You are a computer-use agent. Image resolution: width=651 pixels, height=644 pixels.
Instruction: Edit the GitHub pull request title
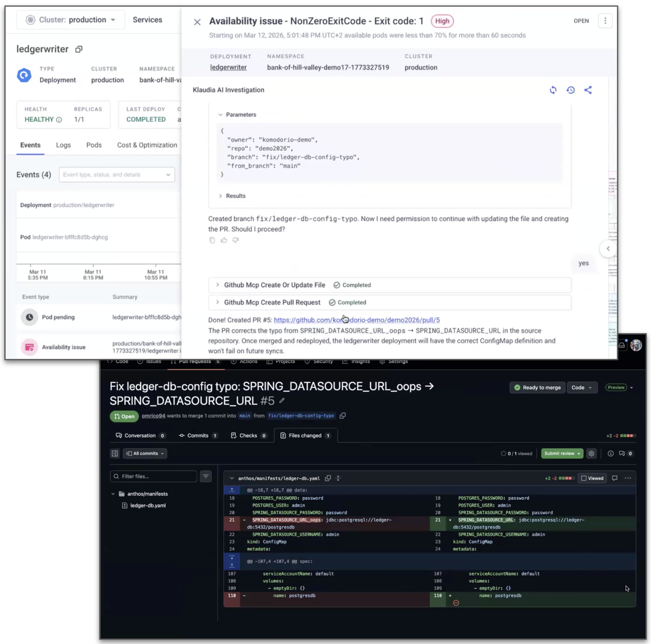pyautogui.click(x=282, y=401)
